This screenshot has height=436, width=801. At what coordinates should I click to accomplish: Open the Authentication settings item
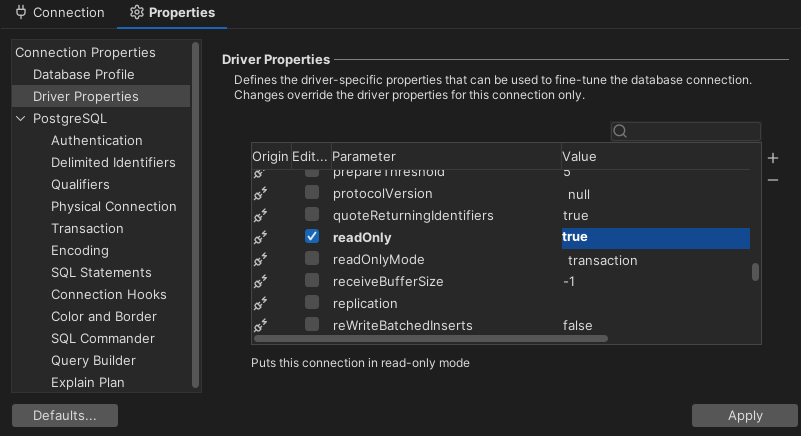click(x=97, y=141)
